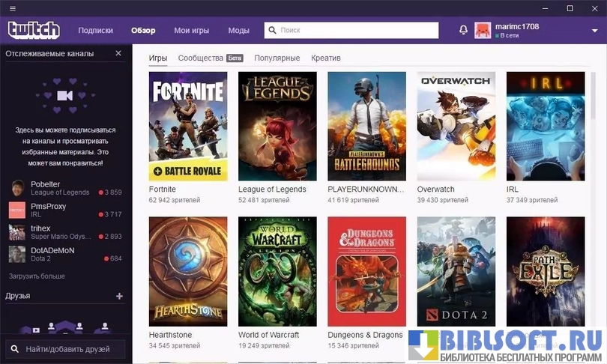Add a friend with the plus icon
The height and width of the screenshot is (364, 607).
click(118, 296)
